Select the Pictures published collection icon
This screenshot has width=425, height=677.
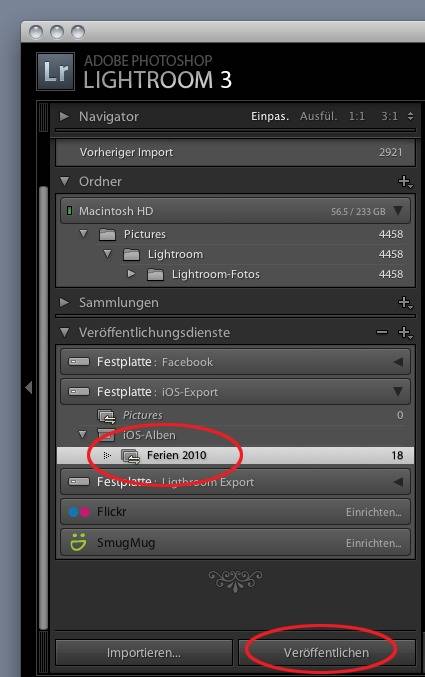[x=106, y=416]
